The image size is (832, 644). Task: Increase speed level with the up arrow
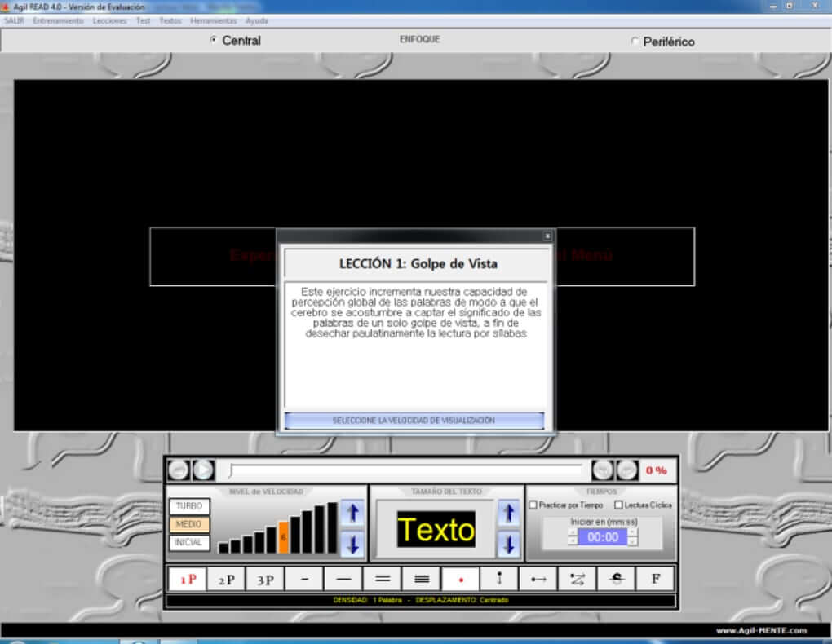coord(352,513)
